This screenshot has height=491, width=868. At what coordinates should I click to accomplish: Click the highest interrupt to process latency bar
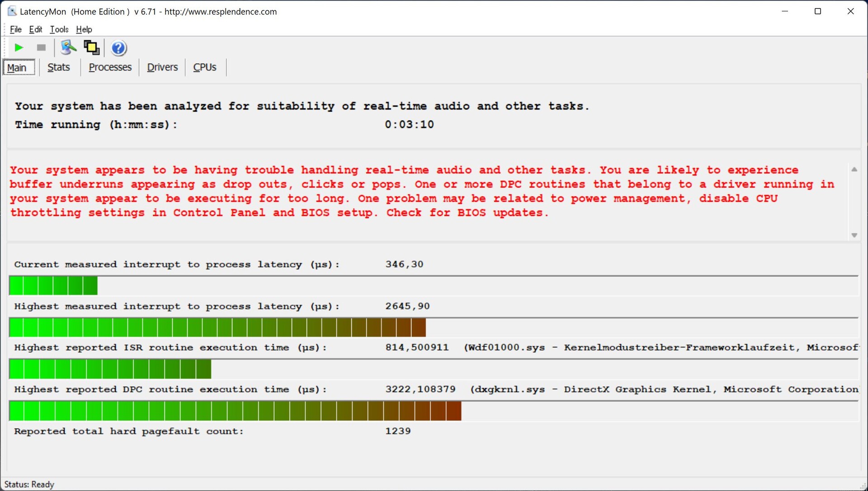click(217, 327)
